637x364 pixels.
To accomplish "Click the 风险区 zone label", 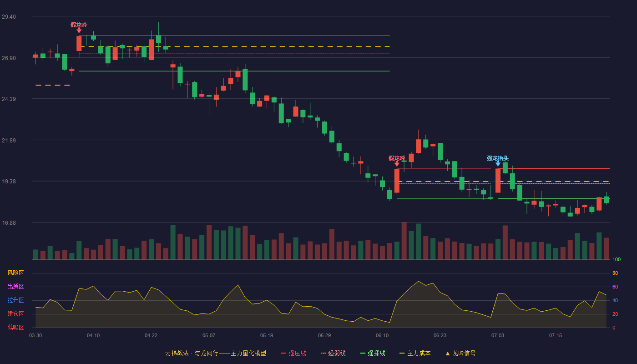I will (15, 273).
